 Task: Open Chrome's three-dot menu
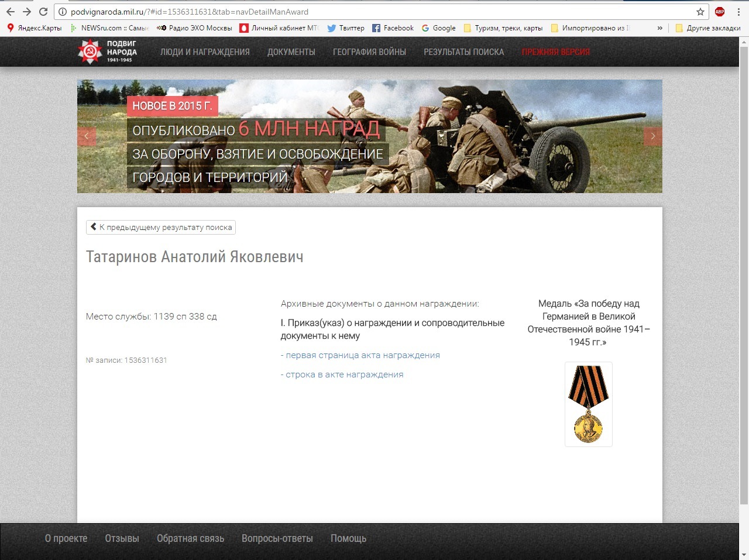coord(739,12)
